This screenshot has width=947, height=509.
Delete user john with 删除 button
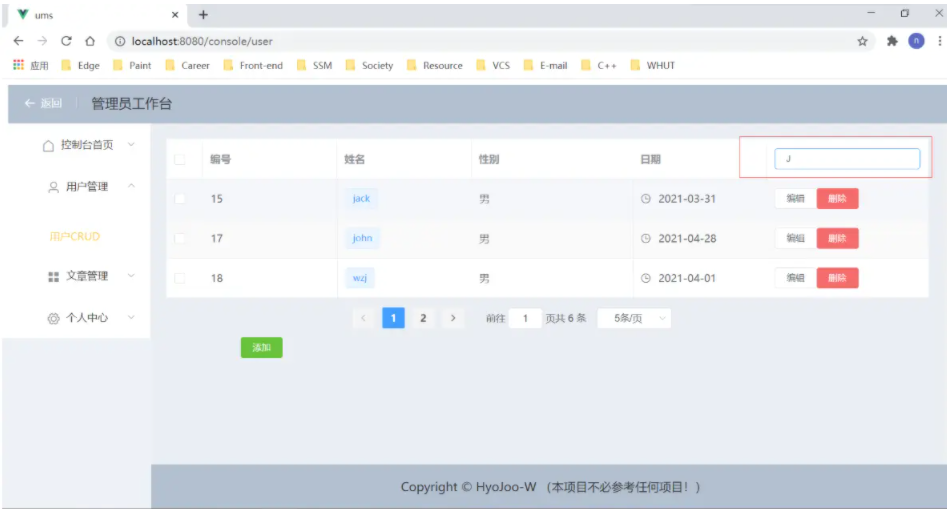point(837,238)
